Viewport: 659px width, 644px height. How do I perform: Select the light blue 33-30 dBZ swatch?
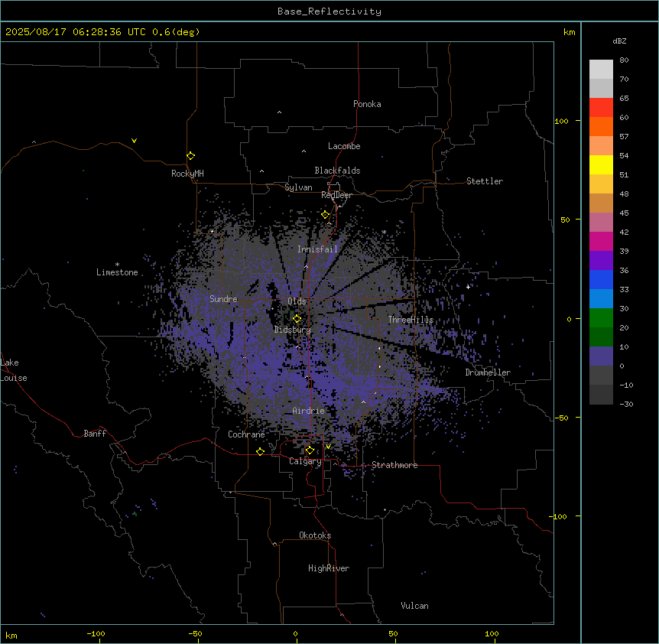[601, 299]
